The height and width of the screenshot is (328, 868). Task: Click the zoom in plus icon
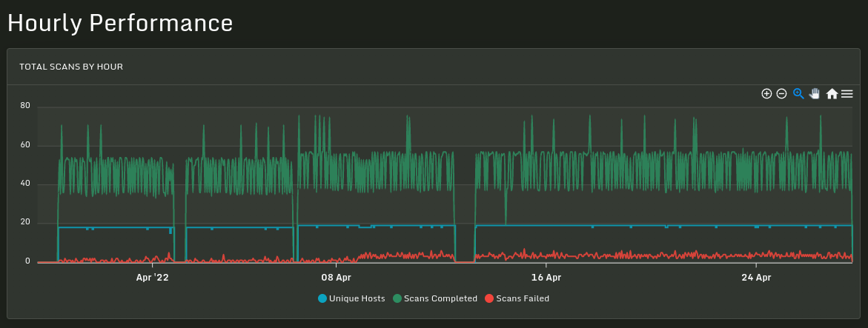click(x=766, y=93)
